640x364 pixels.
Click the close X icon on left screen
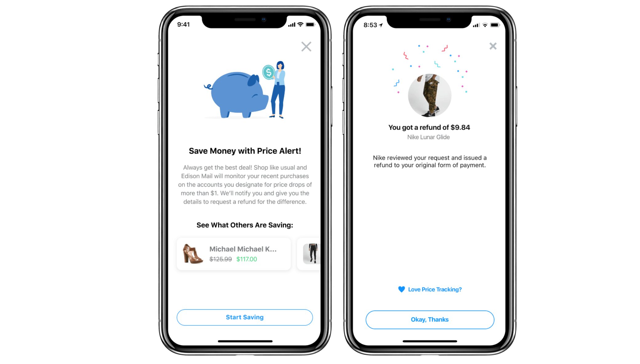306,47
